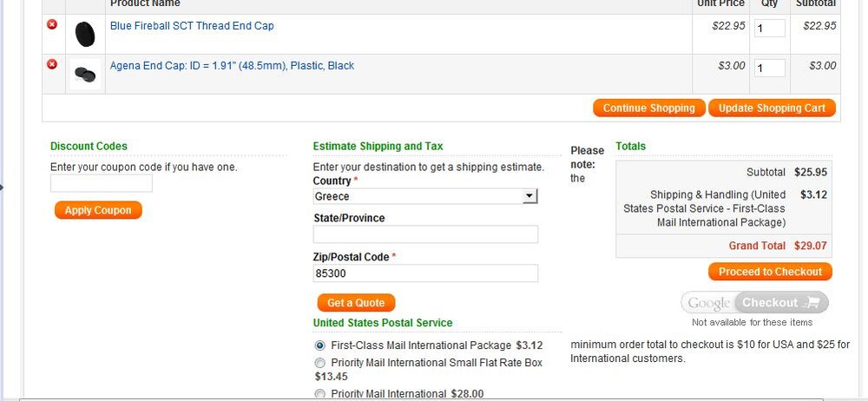Click the coupon code input field

coord(102,183)
